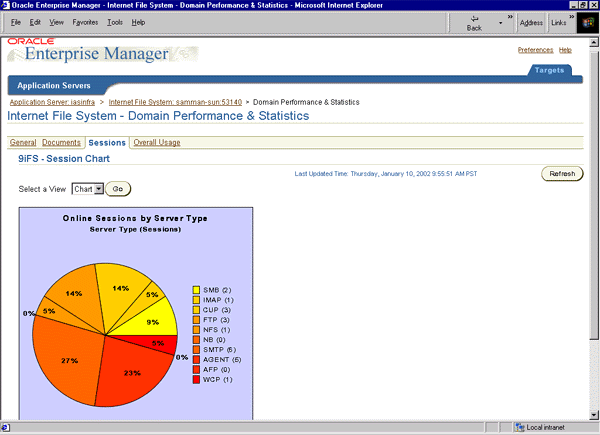Click the NB legend color swatch

click(x=196, y=340)
